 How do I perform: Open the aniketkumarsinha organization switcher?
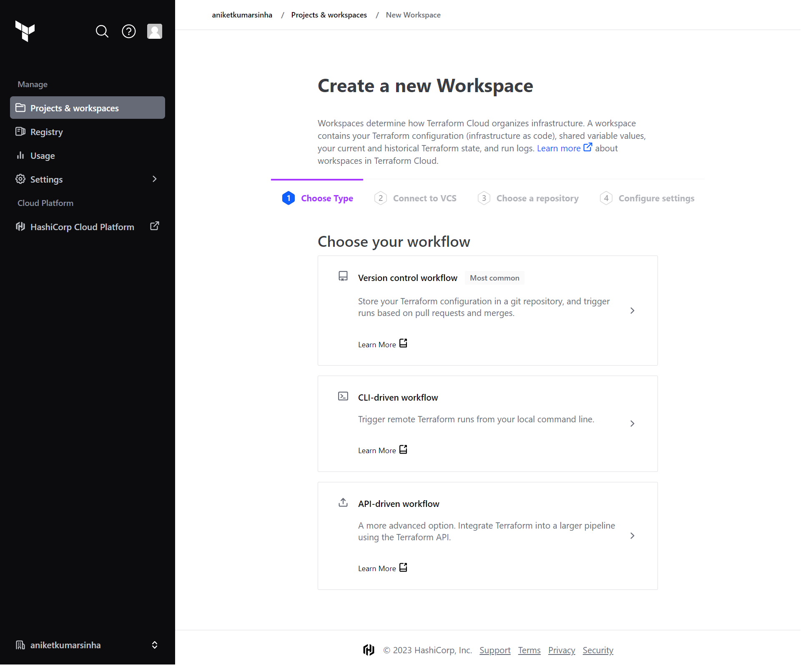pos(88,645)
